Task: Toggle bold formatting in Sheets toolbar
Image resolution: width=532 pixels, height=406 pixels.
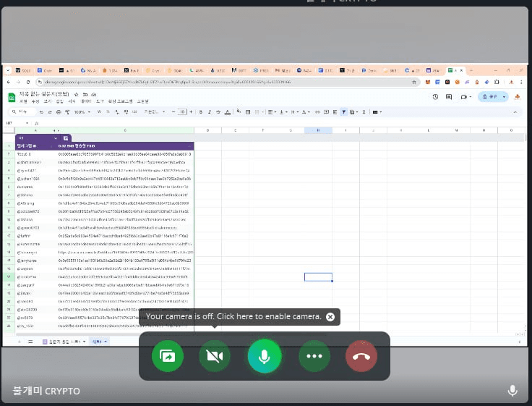Action: [x=200, y=112]
